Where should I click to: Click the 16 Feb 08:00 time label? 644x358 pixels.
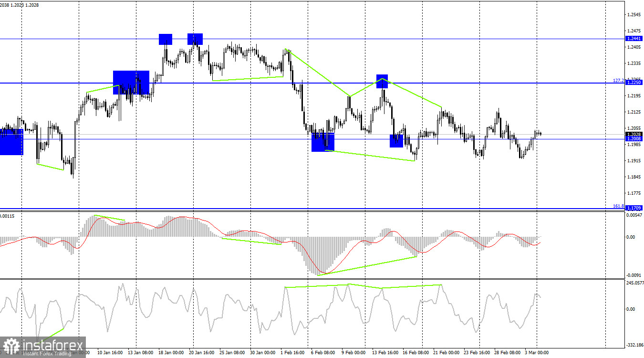415,353
